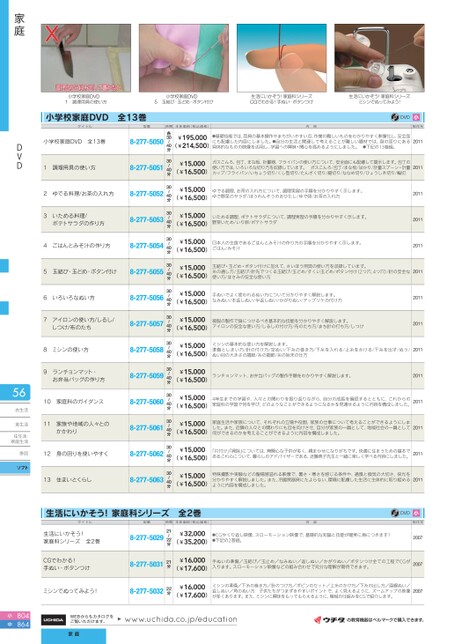Open the finger-and-needle CG thumbnail

click(282, 58)
